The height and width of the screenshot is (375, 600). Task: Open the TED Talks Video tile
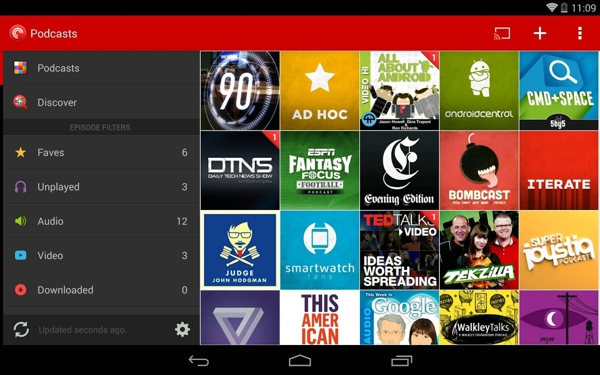point(399,250)
